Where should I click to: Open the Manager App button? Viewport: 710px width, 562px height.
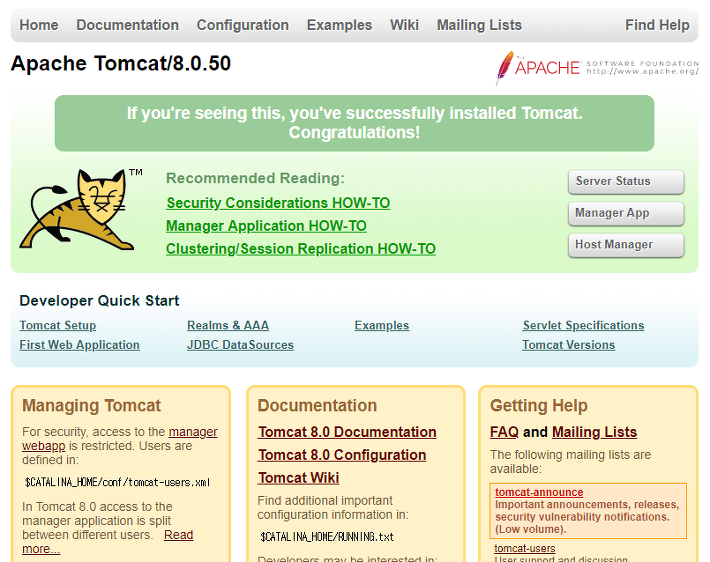click(626, 213)
